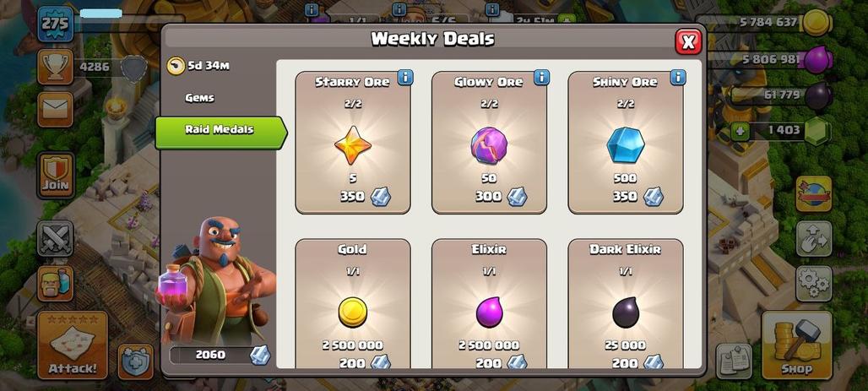
Task: Open the Shop hammer button
Action: (797, 345)
